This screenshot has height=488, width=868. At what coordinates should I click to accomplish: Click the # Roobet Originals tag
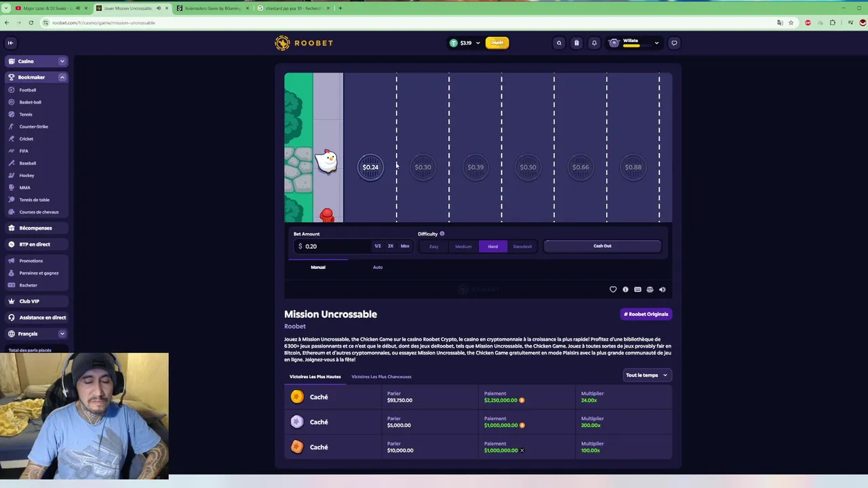(x=646, y=314)
